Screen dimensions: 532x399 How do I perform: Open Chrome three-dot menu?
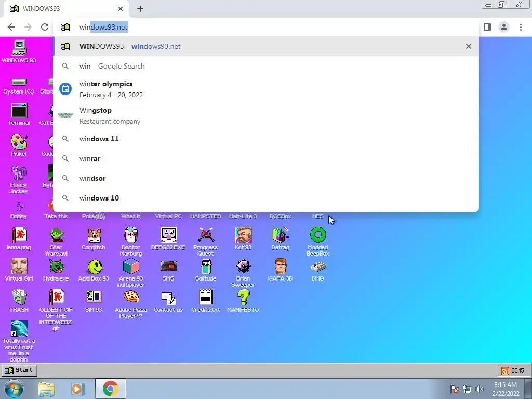tap(521, 27)
